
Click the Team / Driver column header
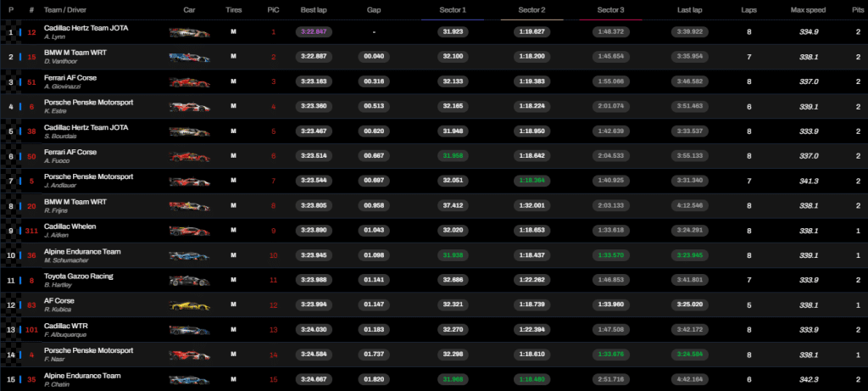(65, 10)
